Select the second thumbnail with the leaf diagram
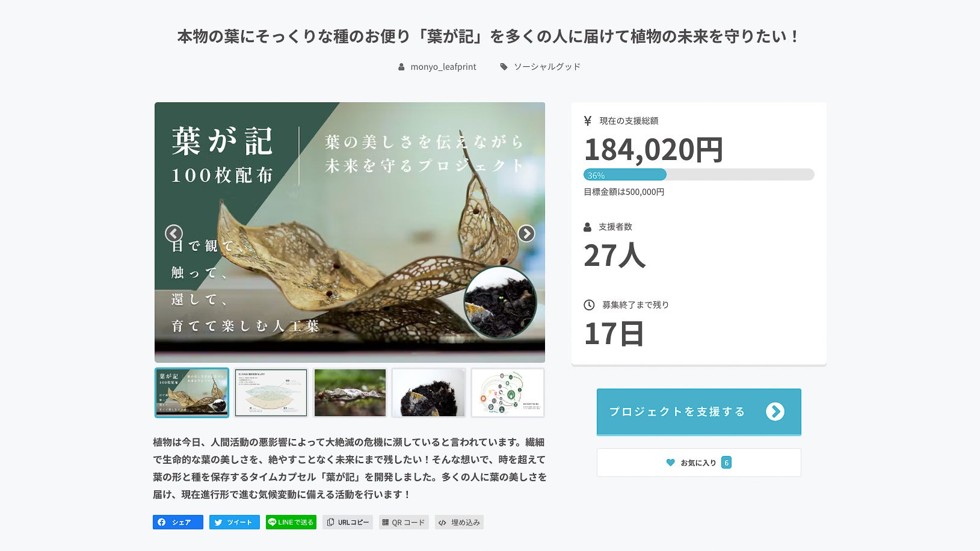Viewport: 980px width, 551px height. pos(271,393)
